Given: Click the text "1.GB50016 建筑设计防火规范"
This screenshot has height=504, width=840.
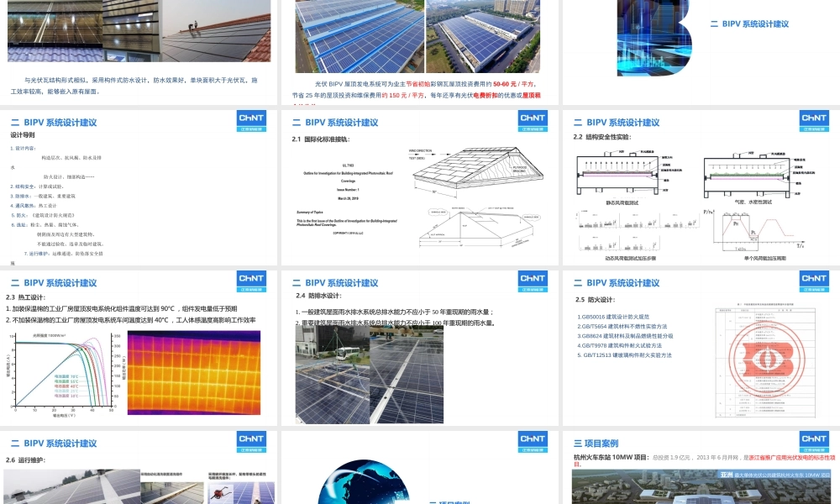Looking at the screenshot, I should click(613, 317).
